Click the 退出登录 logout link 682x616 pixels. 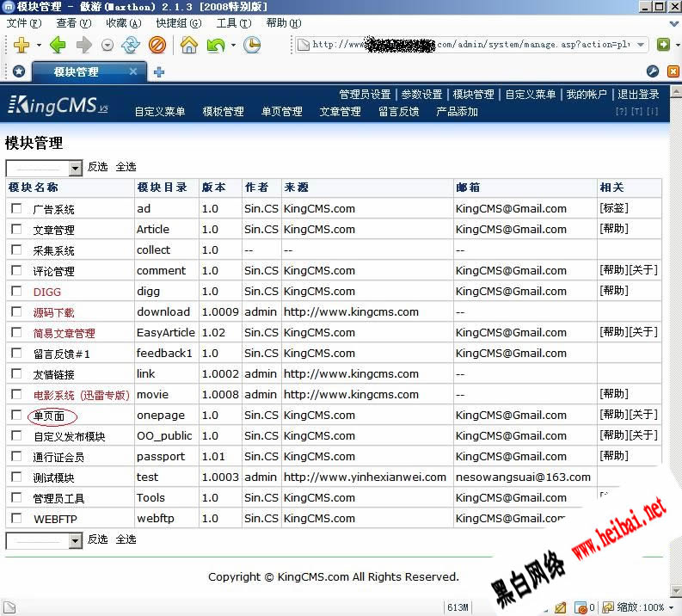pyautogui.click(x=638, y=95)
